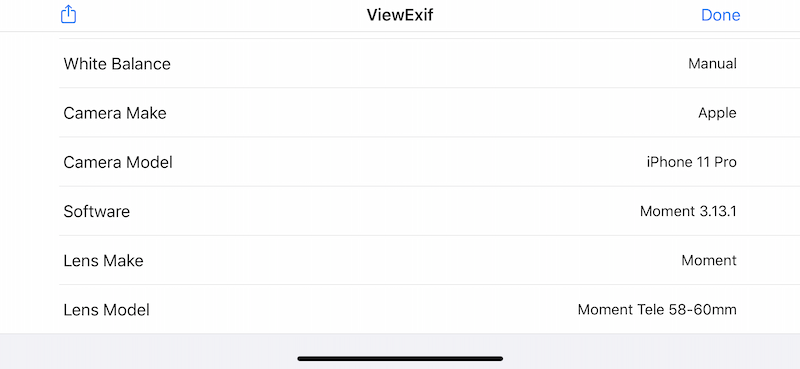Image resolution: width=800 pixels, height=369 pixels.
Task: Tap the share icon at top left
Action: click(68, 14)
